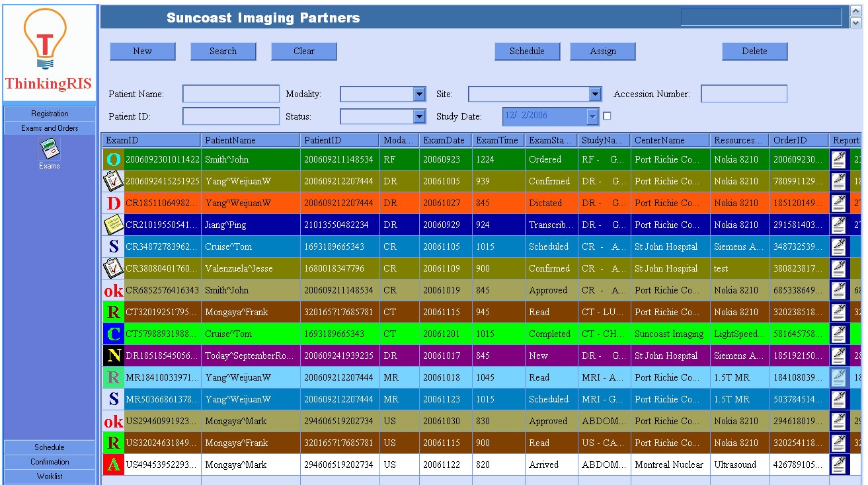868x485 pixels.
Task: Click the Arrived status icon for Mongaya^Mark
Action: pos(114,465)
